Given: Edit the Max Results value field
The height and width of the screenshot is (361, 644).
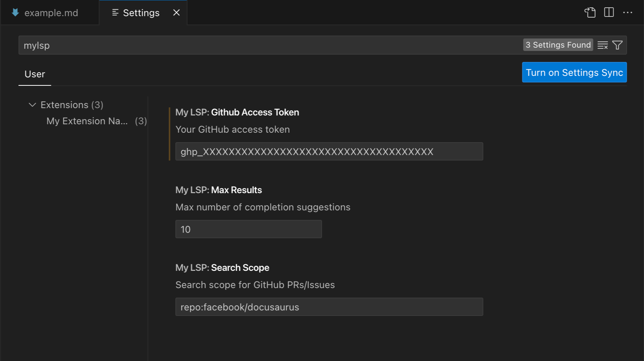Looking at the screenshot, I should [249, 229].
